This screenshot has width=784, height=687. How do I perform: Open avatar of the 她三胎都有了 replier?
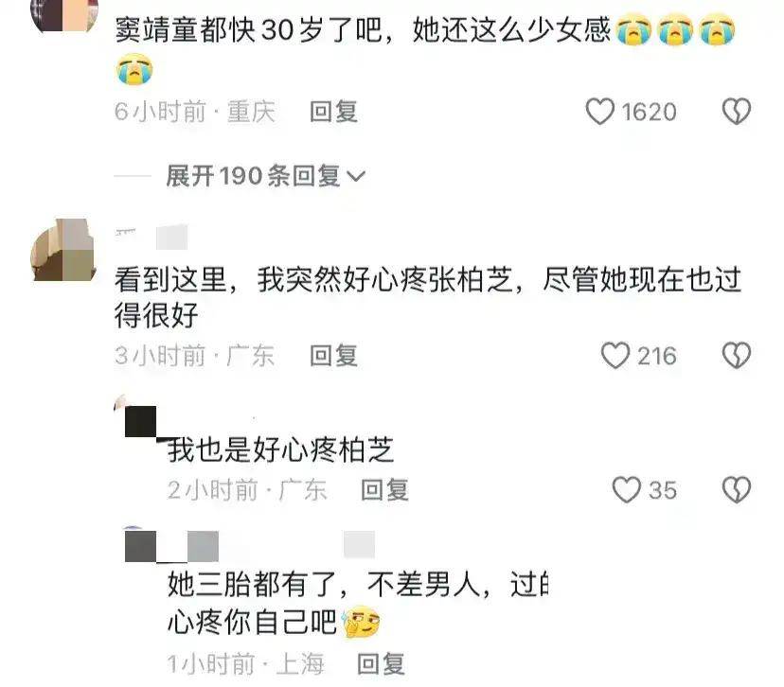tap(140, 545)
